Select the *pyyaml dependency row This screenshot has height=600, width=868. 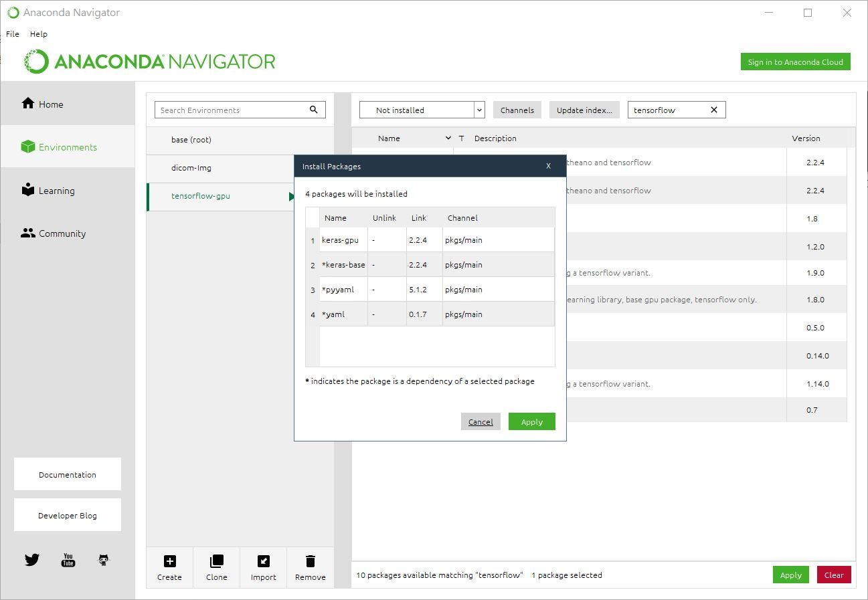(430, 289)
